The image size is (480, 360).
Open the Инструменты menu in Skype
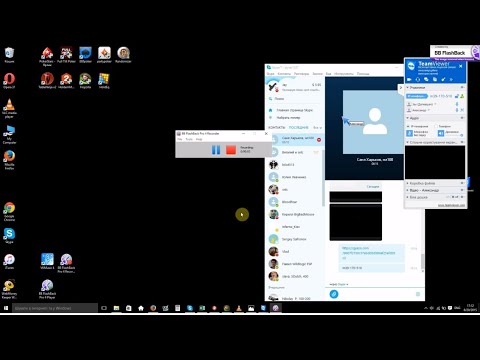click(x=343, y=73)
